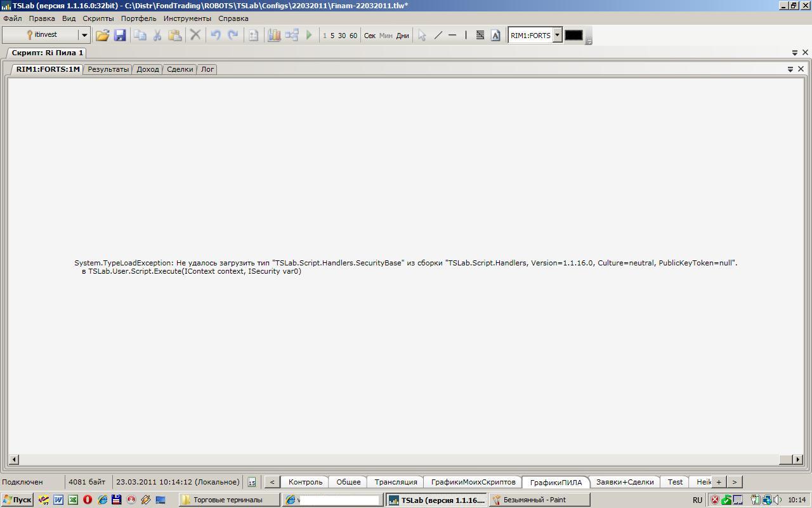
Task: Open the Test workspace tab
Action: (675, 482)
